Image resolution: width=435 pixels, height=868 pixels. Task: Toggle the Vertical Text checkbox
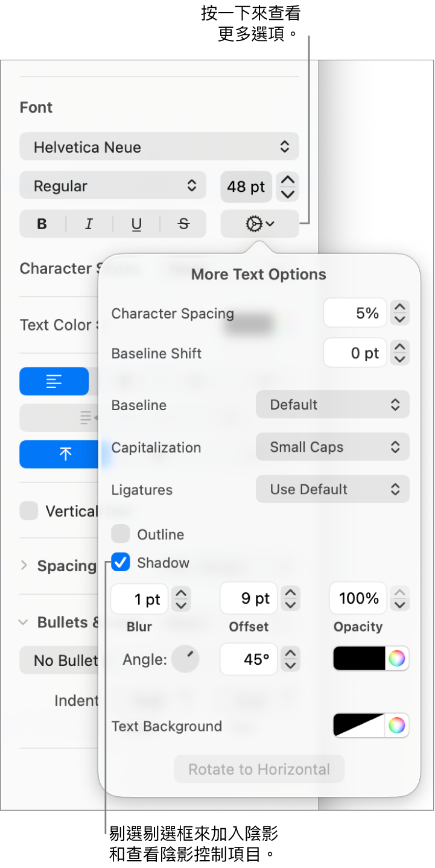tap(28, 512)
